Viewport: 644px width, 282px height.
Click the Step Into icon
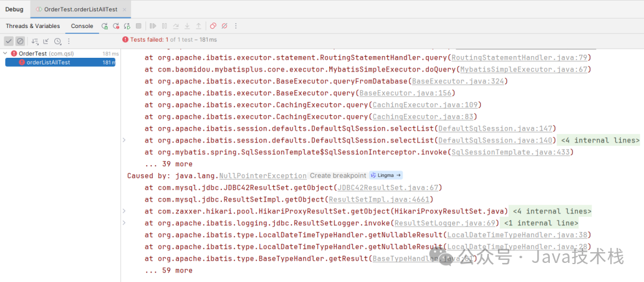coord(187,26)
